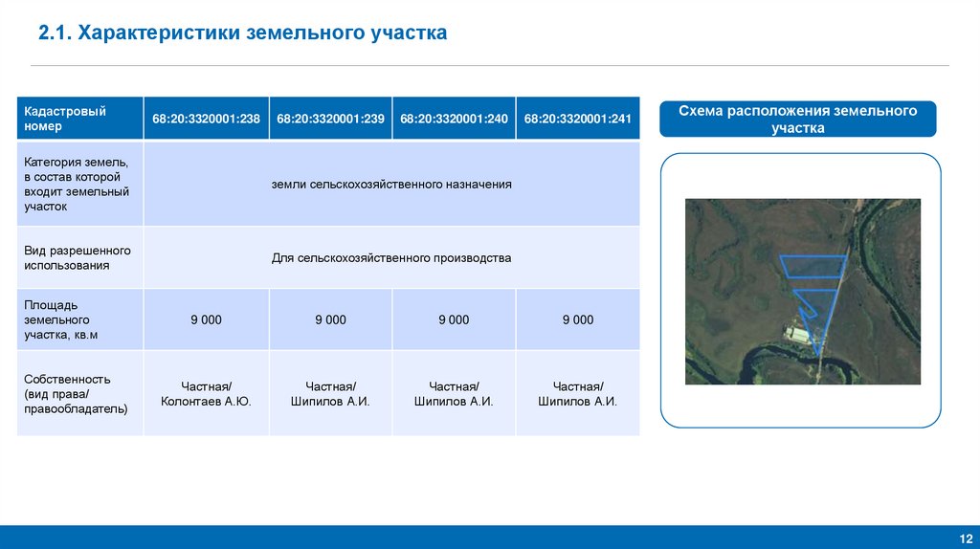Viewport: 980px width, 549px height.
Task: Click the 9 000 area under :241
Action: tap(578, 319)
